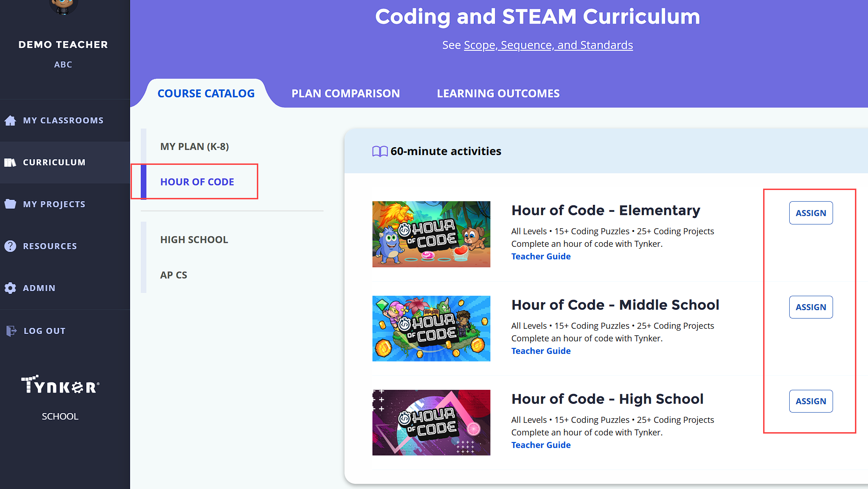Click the 60-minute activities heading
Viewport: 868px width, 489px height.
446,151
